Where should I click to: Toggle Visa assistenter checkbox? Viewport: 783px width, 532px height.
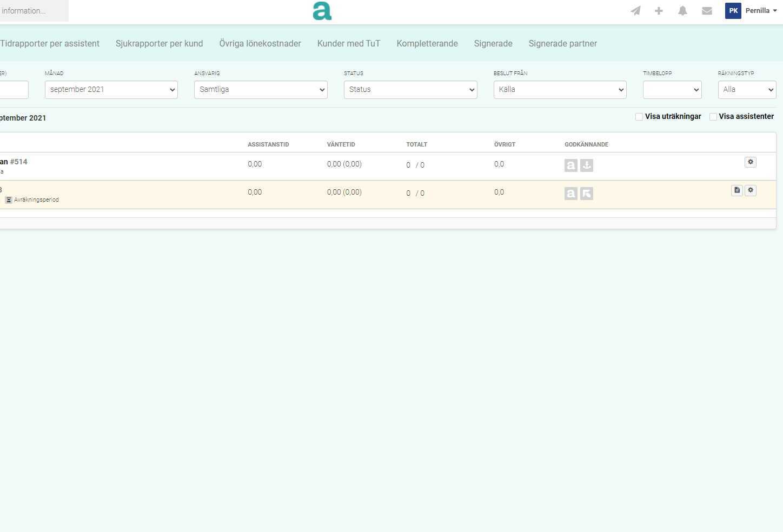pyautogui.click(x=713, y=117)
